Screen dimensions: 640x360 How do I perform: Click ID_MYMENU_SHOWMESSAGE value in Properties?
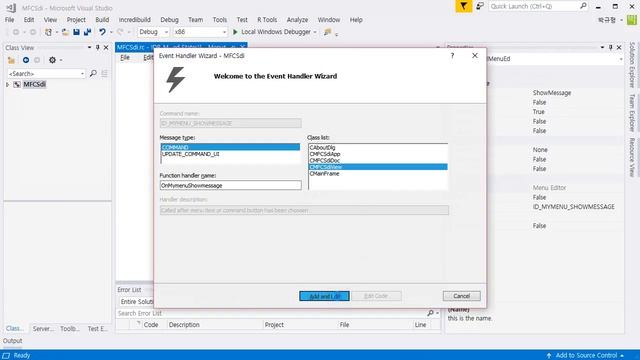[573, 207]
